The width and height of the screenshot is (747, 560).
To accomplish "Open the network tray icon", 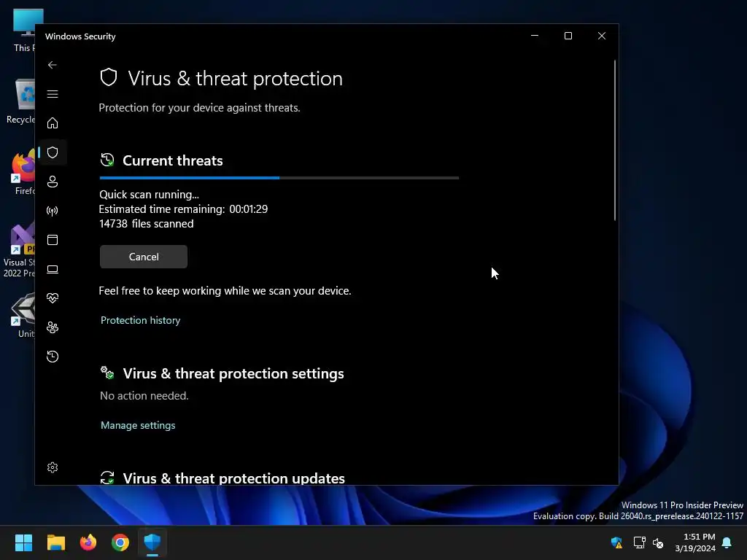I will tap(639, 542).
